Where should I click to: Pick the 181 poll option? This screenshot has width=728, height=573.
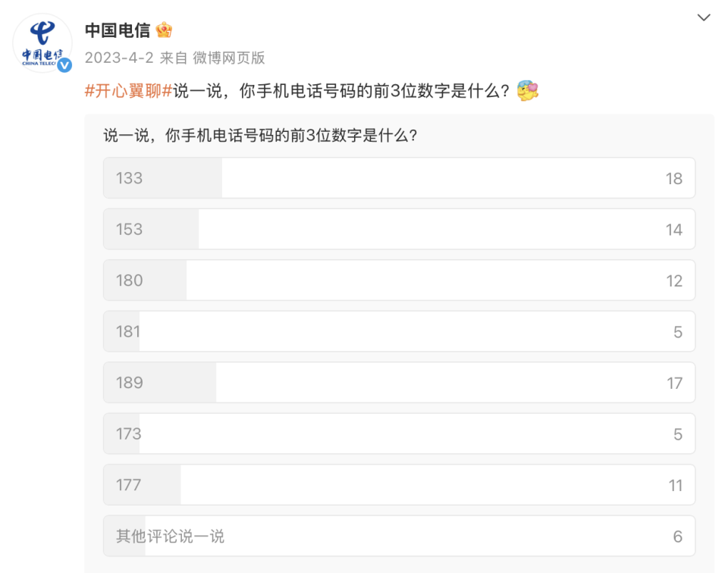pos(399,331)
